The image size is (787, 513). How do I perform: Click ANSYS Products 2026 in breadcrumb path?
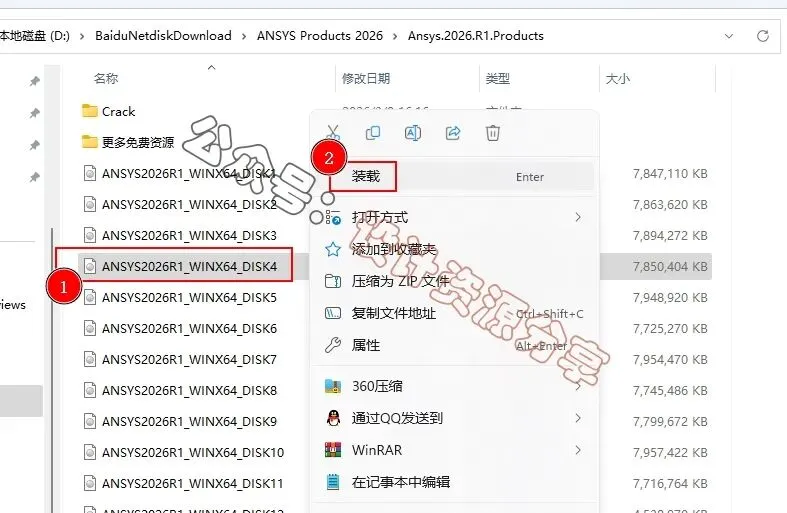(320, 36)
